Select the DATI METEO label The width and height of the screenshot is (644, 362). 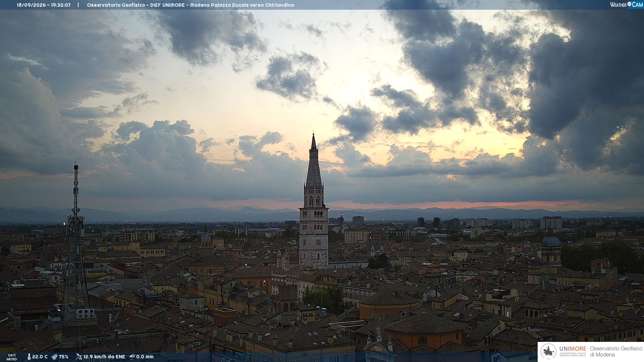pos(12,357)
